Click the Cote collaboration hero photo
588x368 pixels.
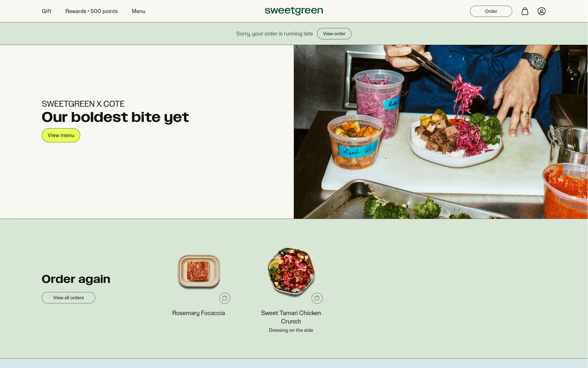441,132
